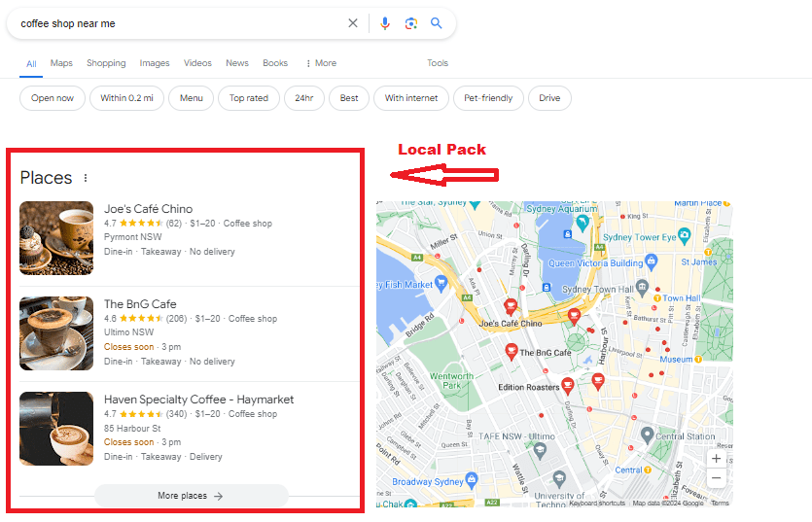
Task: Switch to the Images tab
Action: [155, 63]
